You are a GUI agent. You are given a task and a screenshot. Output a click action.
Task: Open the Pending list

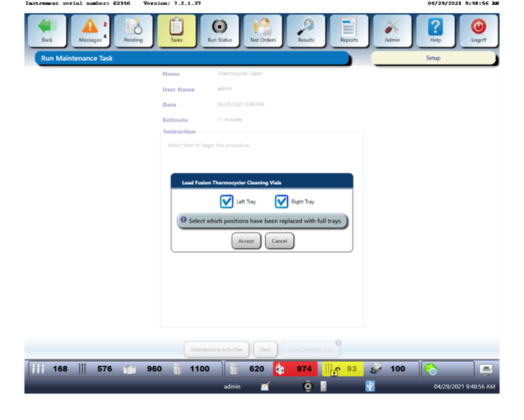[133, 31]
